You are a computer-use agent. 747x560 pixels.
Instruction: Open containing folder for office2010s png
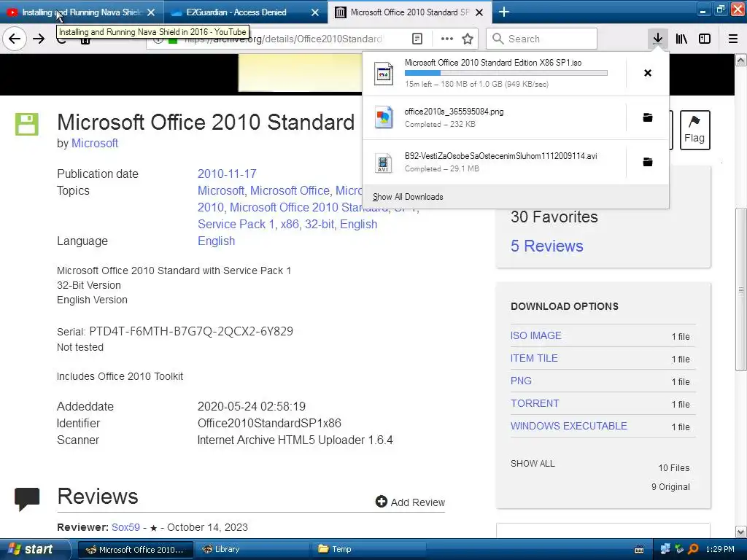(648, 117)
